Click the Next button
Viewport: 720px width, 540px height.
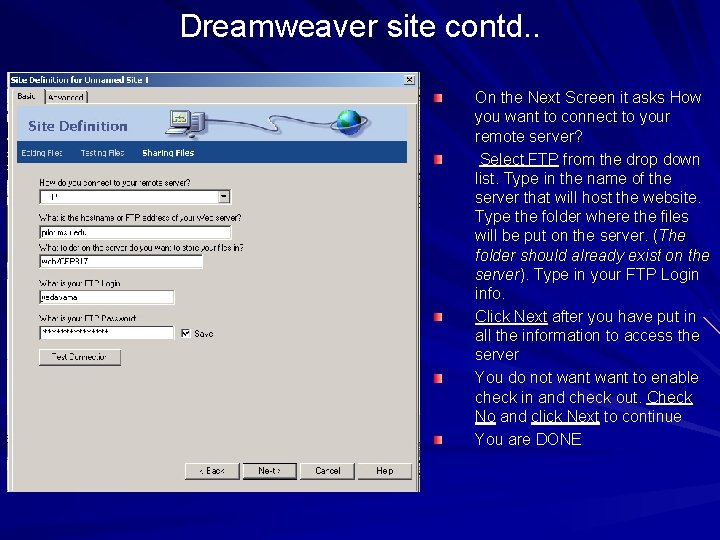pyautogui.click(x=270, y=471)
